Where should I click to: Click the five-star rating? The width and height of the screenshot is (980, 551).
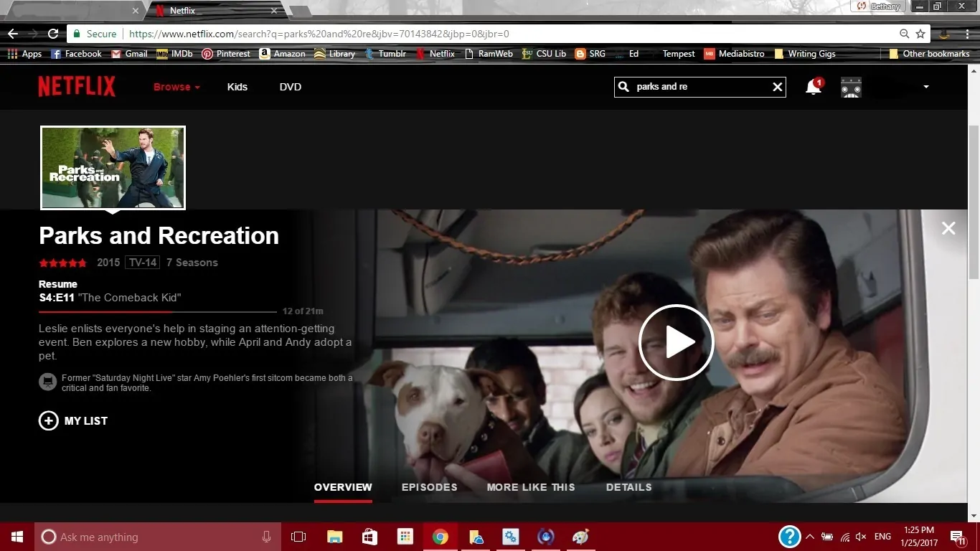(x=63, y=263)
